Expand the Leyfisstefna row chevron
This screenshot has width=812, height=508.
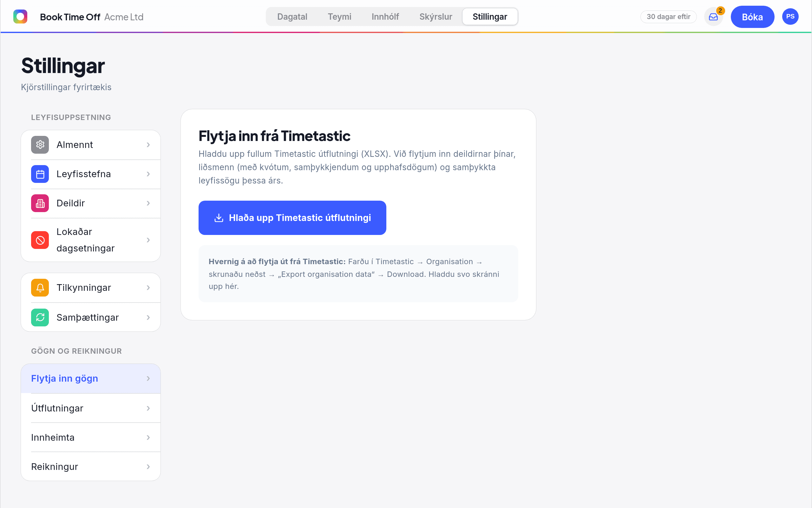click(x=148, y=174)
